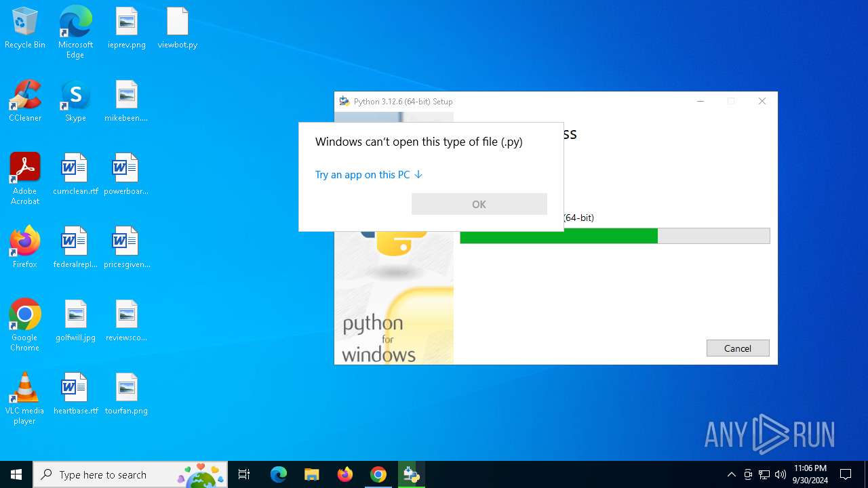868x488 pixels.
Task: Switch to the Python Setup taskbar item
Action: tap(412, 474)
